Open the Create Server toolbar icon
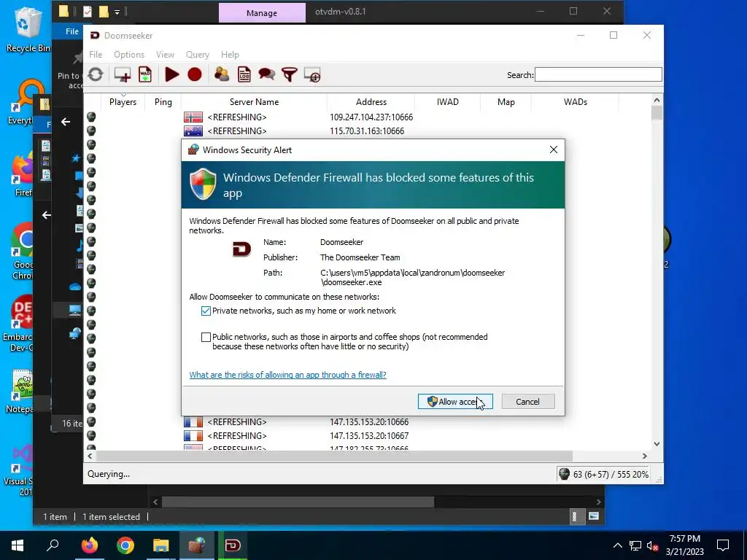The width and height of the screenshot is (747, 560). click(123, 75)
